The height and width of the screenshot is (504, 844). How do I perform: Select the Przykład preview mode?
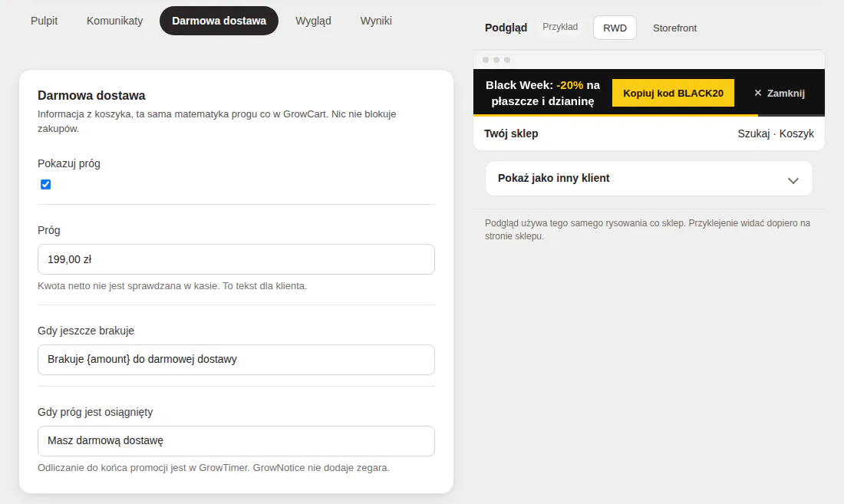(560, 27)
